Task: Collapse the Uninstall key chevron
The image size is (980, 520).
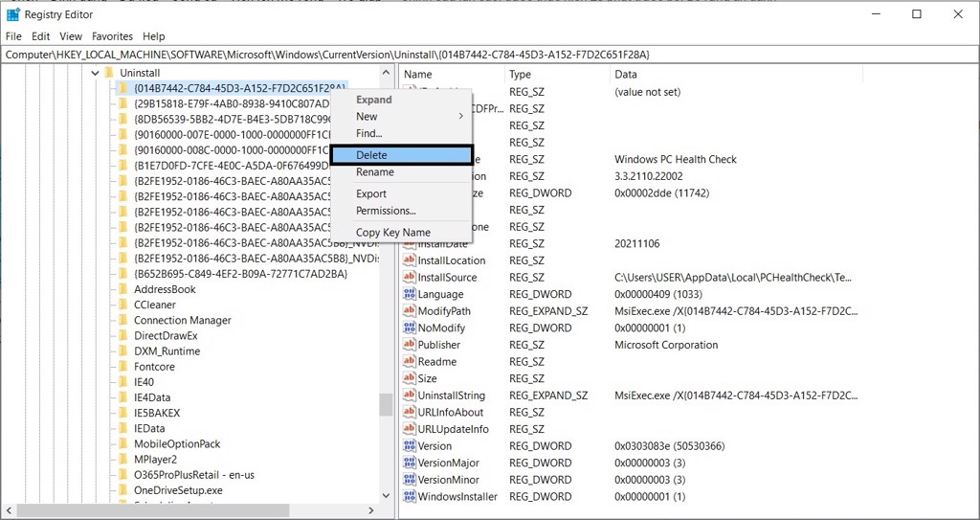Action: [x=95, y=73]
